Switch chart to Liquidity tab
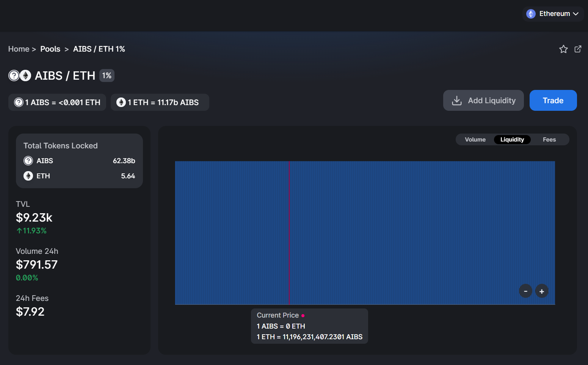Screen dimensions: 588x365 (512, 140)
